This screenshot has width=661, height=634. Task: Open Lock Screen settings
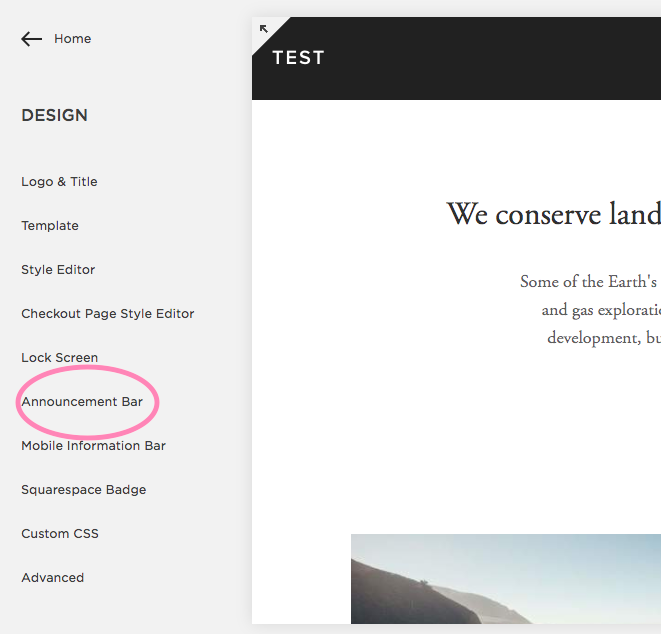pyautogui.click(x=59, y=357)
